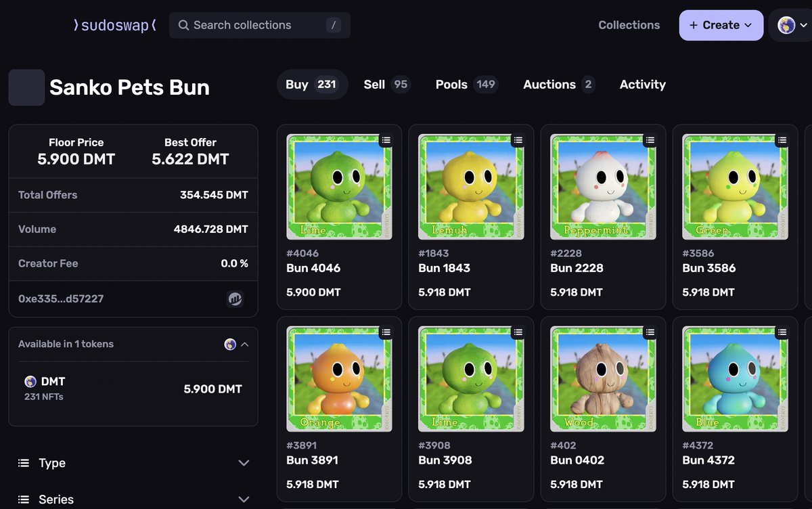Expand the Type filter section
The width and height of the screenshot is (812, 509).
244,463
